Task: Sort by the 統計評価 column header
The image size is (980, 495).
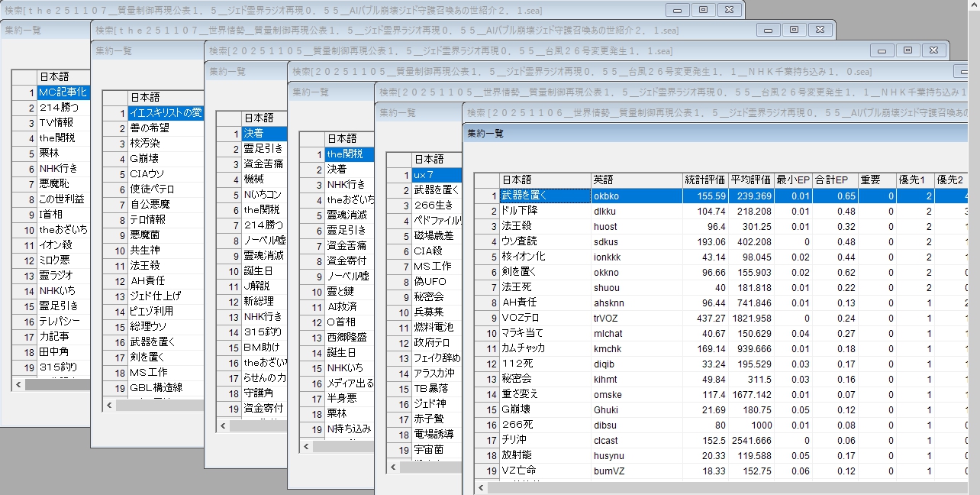Action: 705,180
